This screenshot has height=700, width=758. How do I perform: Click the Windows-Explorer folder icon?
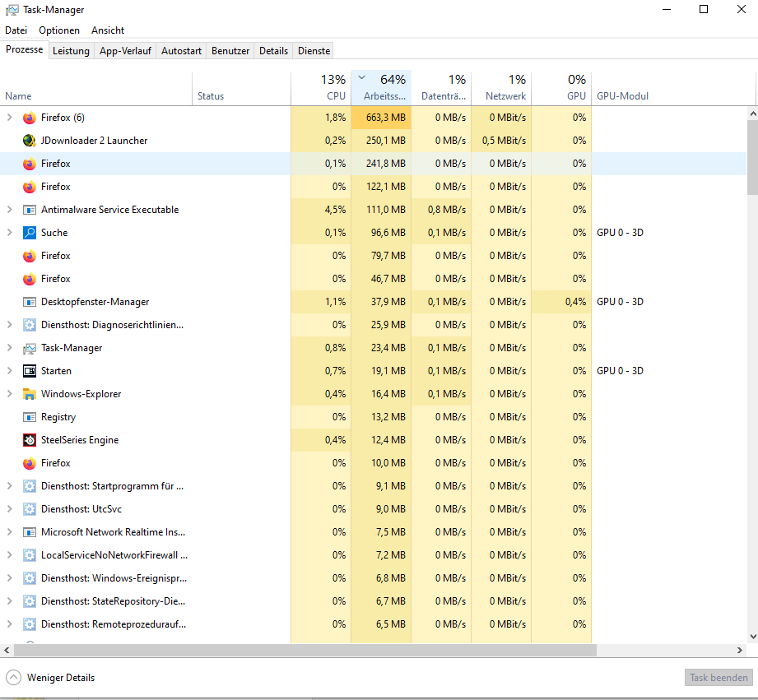coord(30,394)
